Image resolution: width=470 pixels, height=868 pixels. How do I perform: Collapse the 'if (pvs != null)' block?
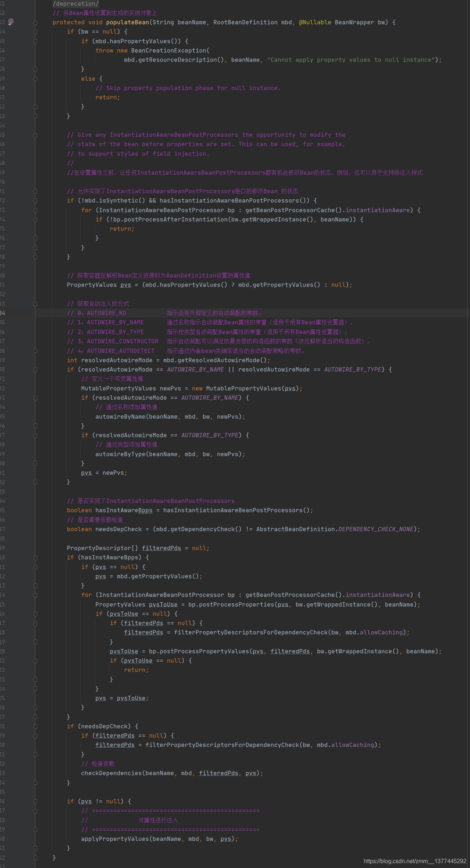click(x=35, y=802)
